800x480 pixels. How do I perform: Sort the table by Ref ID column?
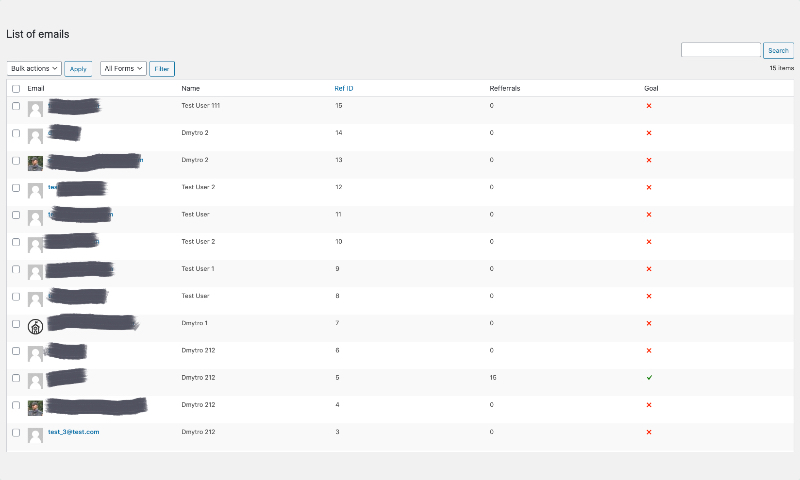(343, 89)
